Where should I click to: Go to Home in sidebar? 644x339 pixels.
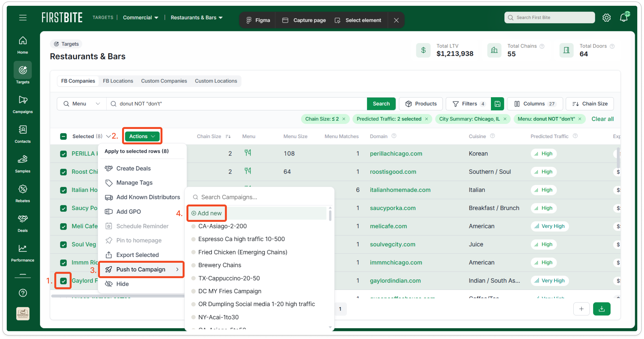click(x=23, y=45)
